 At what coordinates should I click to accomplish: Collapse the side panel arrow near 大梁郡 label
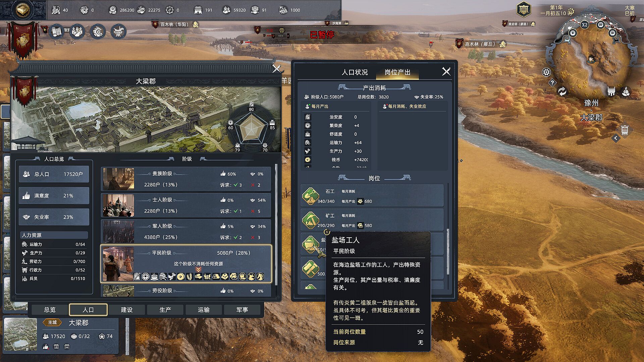(x=616, y=138)
